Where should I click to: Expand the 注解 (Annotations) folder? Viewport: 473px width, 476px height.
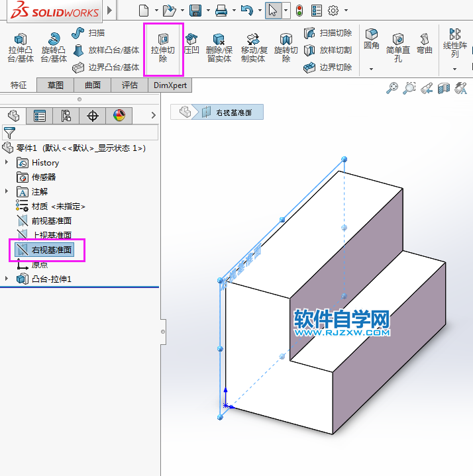point(7,191)
